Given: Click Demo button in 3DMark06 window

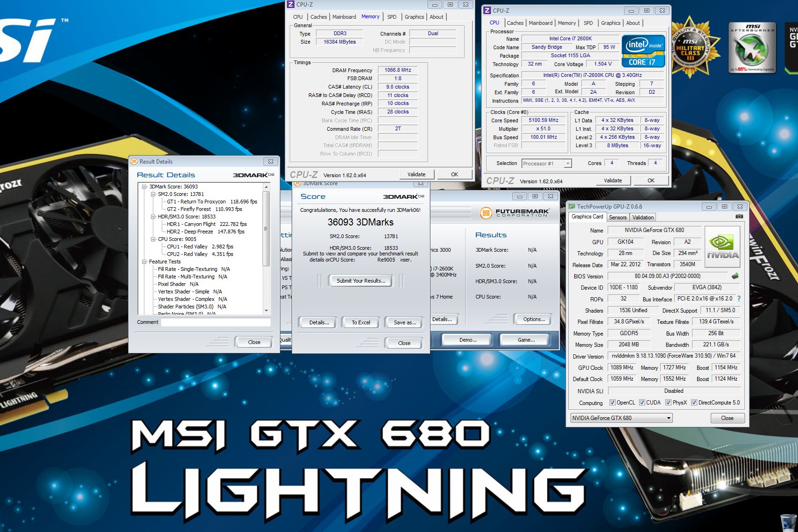Looking at the screenshot, I should (x=468, y=340).
